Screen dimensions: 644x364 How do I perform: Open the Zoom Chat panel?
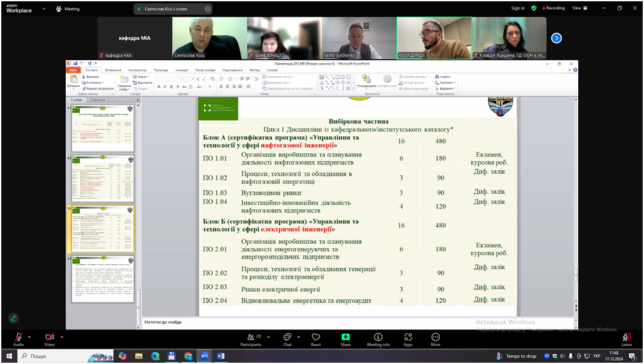pos(287,337)
